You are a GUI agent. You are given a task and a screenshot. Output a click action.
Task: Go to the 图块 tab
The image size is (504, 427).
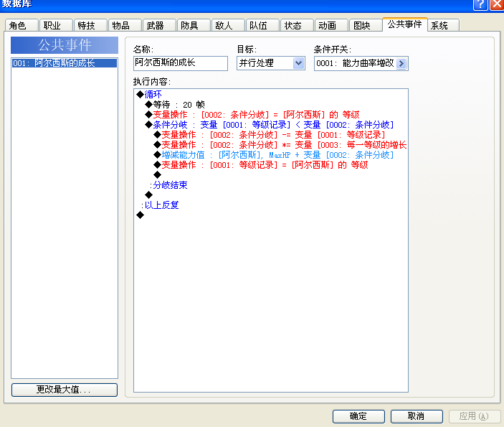(366, 25)
